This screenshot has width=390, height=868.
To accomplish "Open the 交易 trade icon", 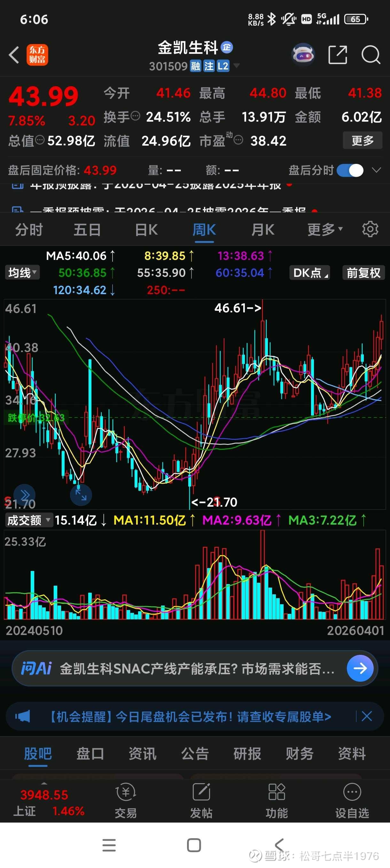I will [126, 800].
